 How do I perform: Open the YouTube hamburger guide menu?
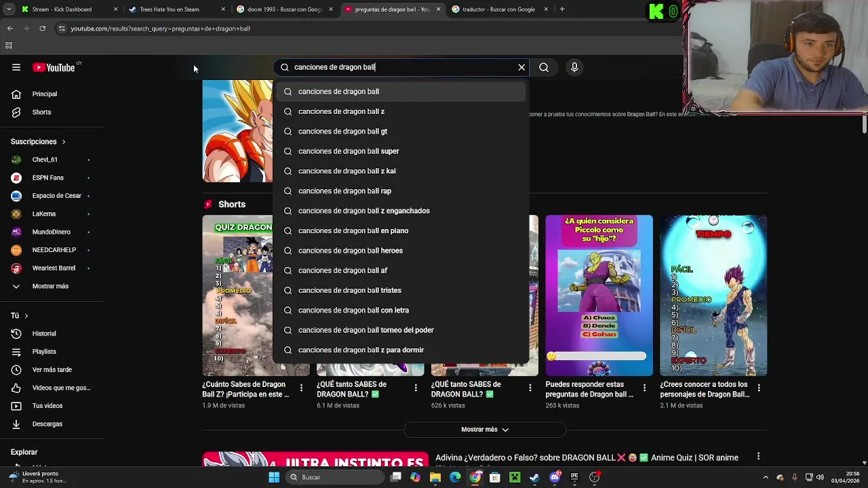coord(16,67)
